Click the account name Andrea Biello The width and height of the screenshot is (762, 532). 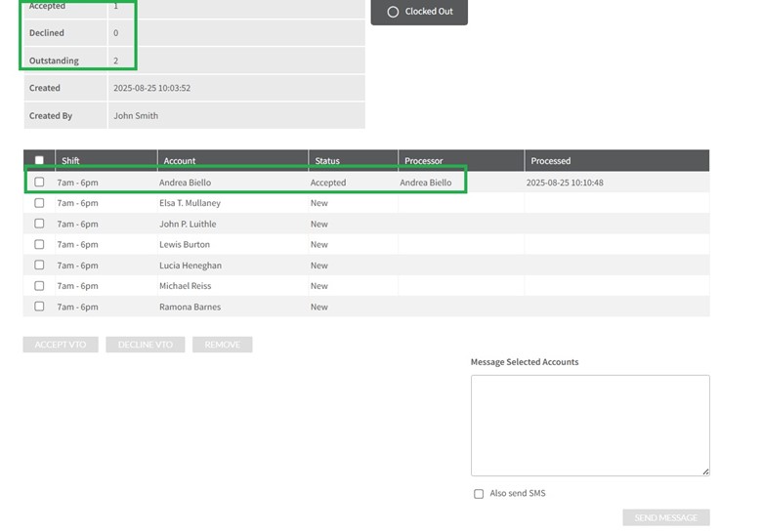186,183
